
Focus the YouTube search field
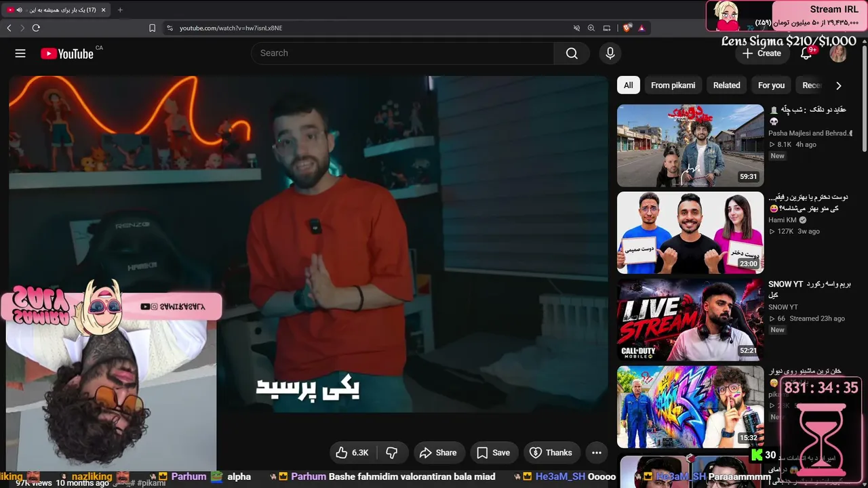pos(402,54)
